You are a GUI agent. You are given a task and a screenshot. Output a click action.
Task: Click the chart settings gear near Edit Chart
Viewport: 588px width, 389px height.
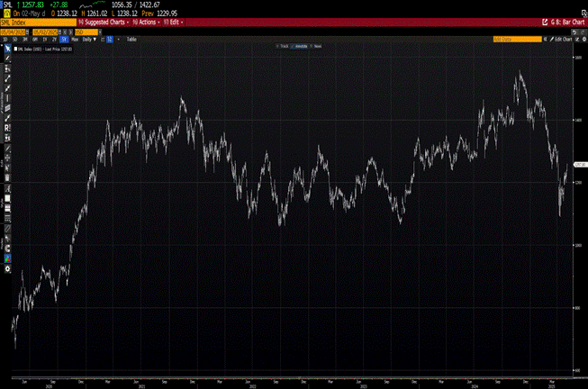(x=583, y=40)
